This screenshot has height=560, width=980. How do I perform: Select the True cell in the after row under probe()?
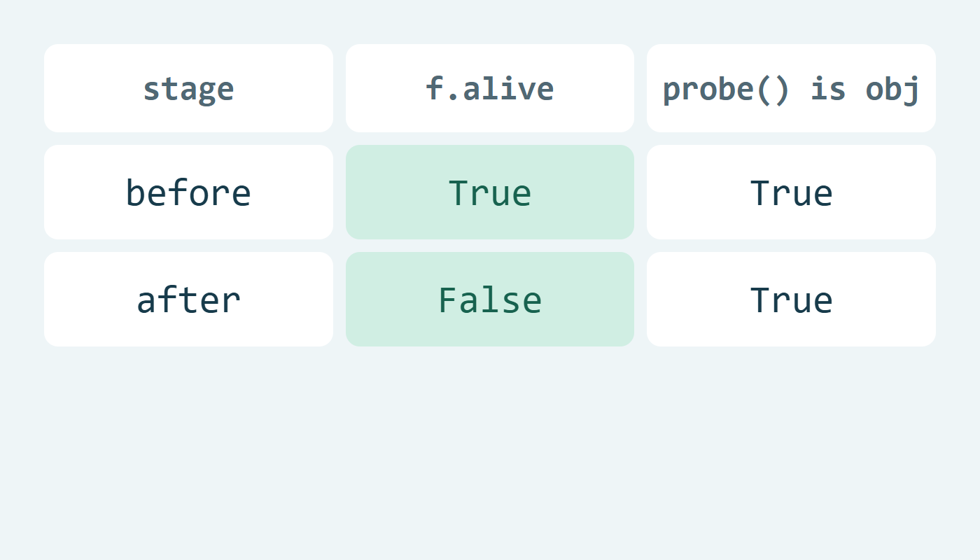point(791,300)
